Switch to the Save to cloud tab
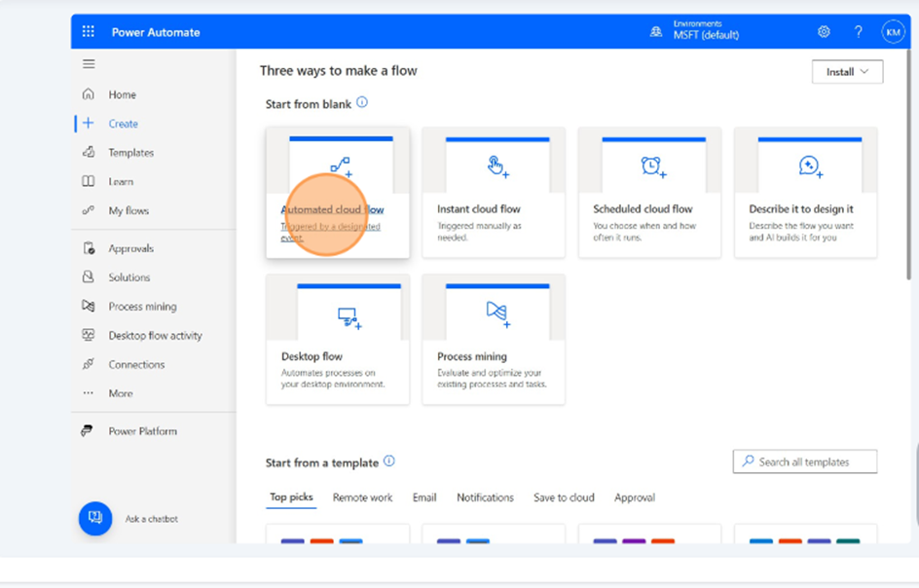919x588 pixels. click(564, 497)
